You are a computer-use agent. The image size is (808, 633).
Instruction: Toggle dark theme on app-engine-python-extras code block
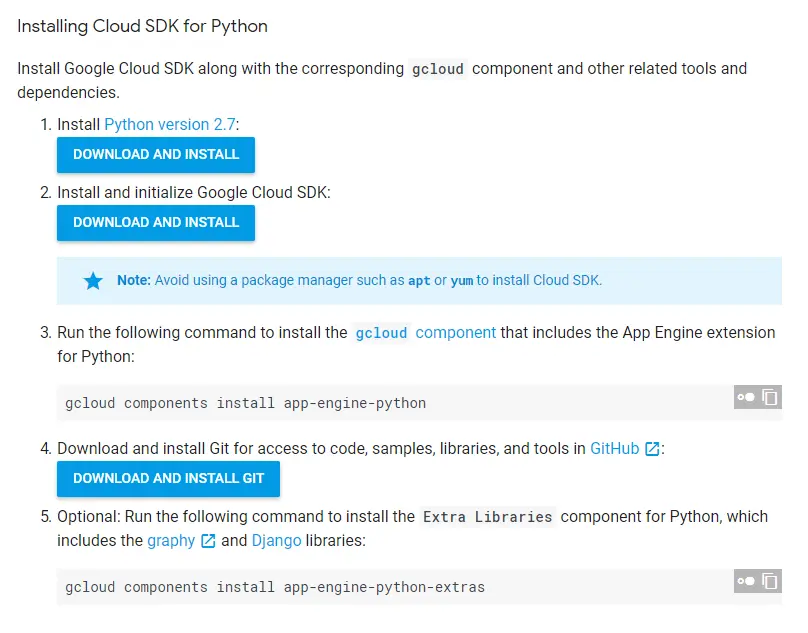click(x=746, y=581)
